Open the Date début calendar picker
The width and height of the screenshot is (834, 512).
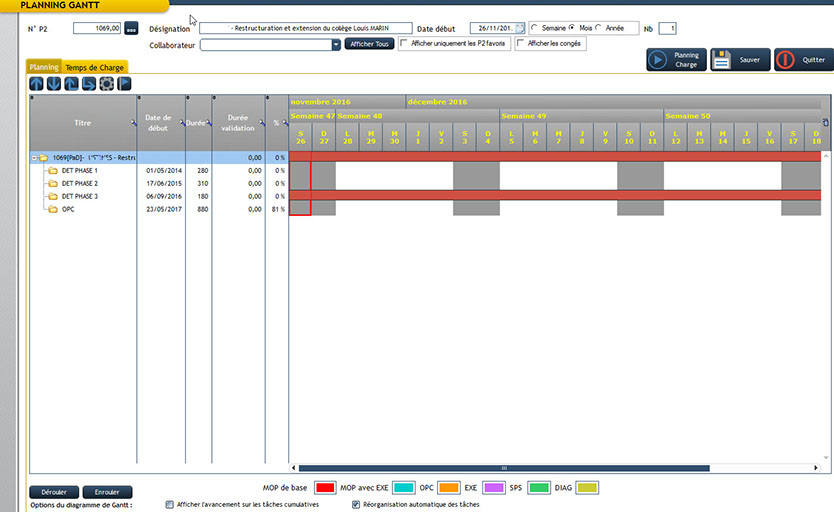pos(520,28)
